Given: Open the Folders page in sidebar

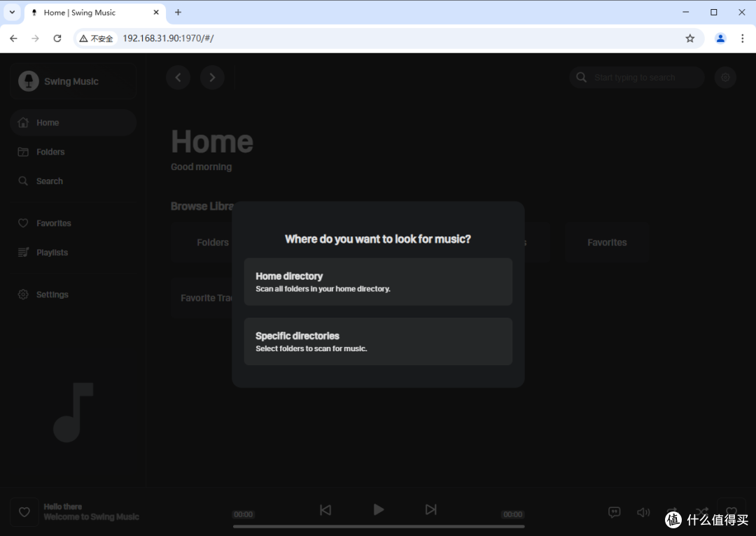Looking at the screenshot, I should 50,152.
